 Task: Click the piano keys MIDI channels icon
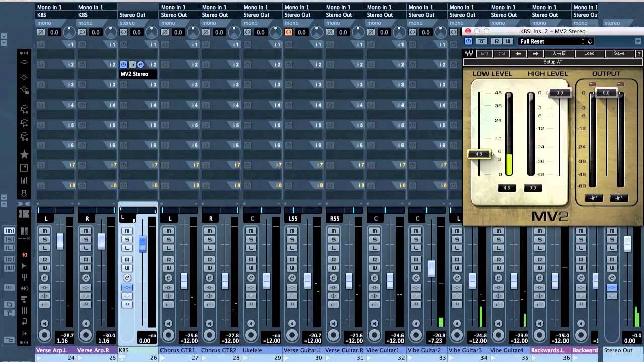(x=24, y=311)
